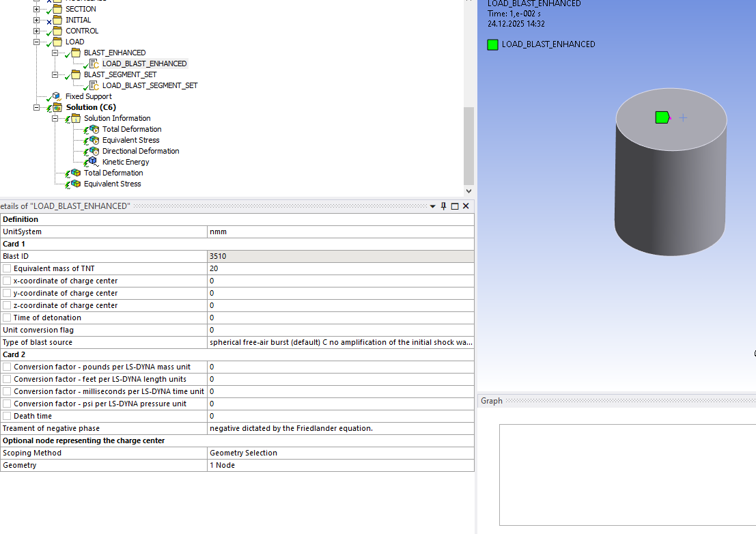Screen dimensions: 756x534
Task: Click the Solution (C6) icon
Action: click(57, 107)
